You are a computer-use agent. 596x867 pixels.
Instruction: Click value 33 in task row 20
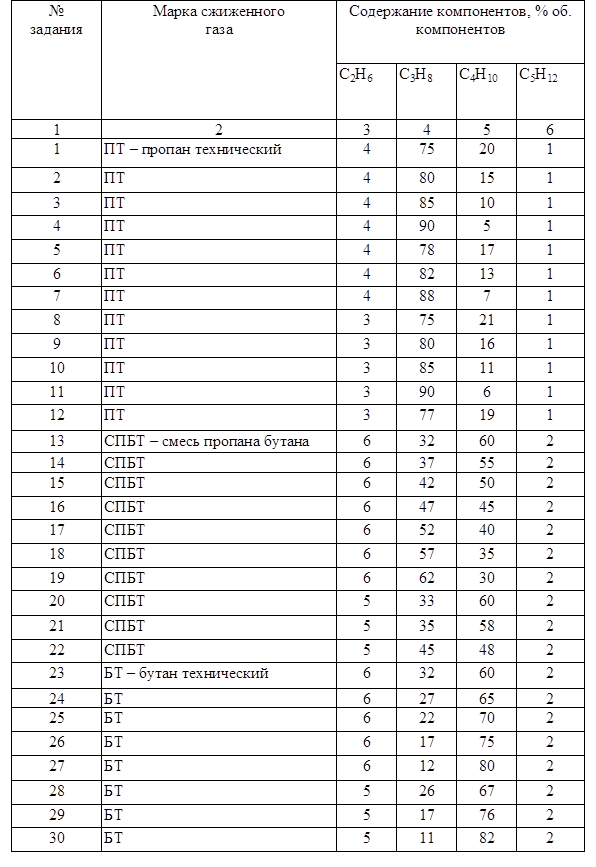[x=426, y=601]
